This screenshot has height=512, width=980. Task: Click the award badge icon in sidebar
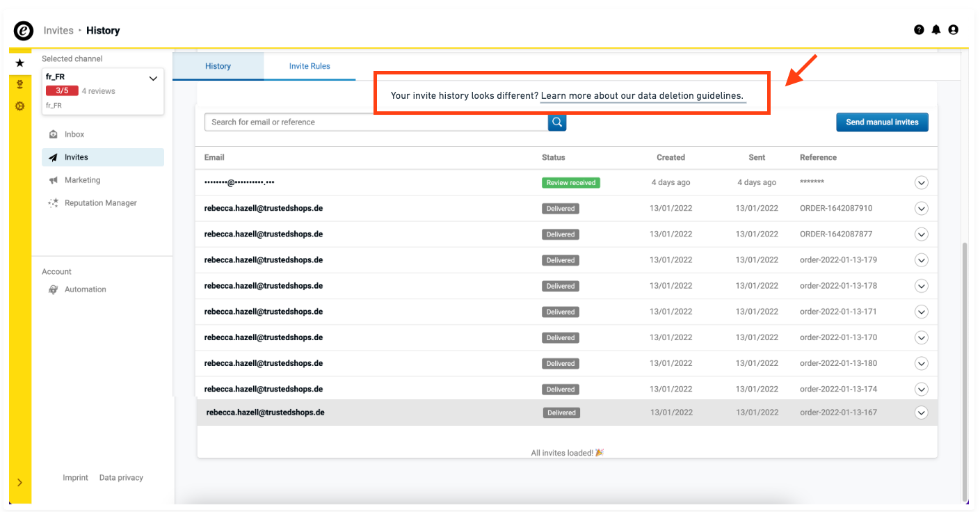[19, 85]
